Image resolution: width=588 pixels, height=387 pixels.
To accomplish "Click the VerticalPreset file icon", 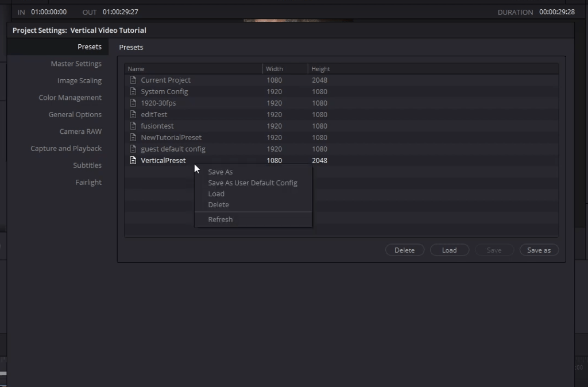I will pos(133,160).
